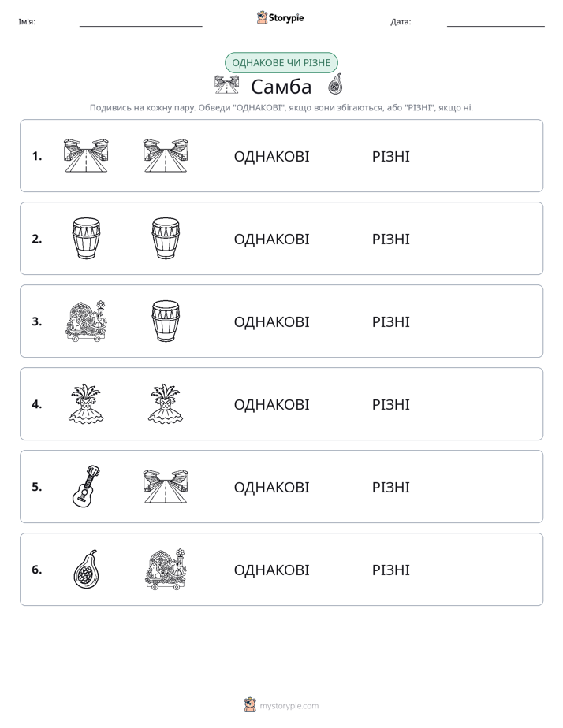
Task: Choose ОДНАКОВІ for row 2 drums
Action: tap(271, 239)
